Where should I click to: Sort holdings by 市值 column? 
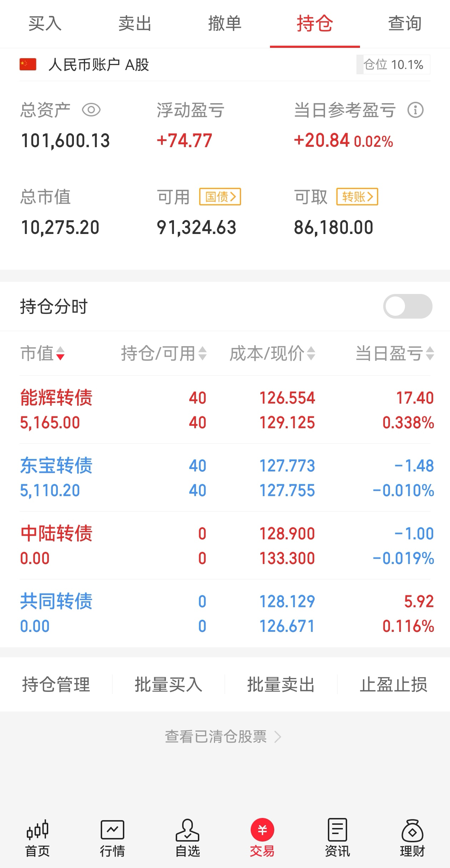[x=42, y=354]
